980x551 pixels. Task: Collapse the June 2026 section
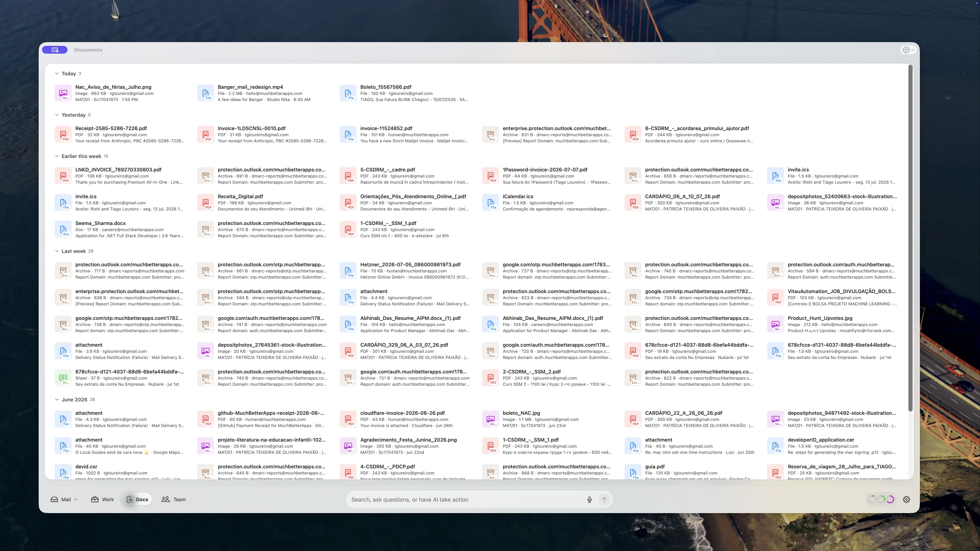click(57, 399)
